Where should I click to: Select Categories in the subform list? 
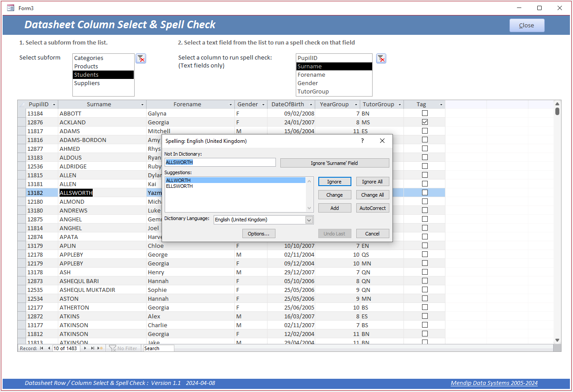pyautogui.click(x=103, y=58)
